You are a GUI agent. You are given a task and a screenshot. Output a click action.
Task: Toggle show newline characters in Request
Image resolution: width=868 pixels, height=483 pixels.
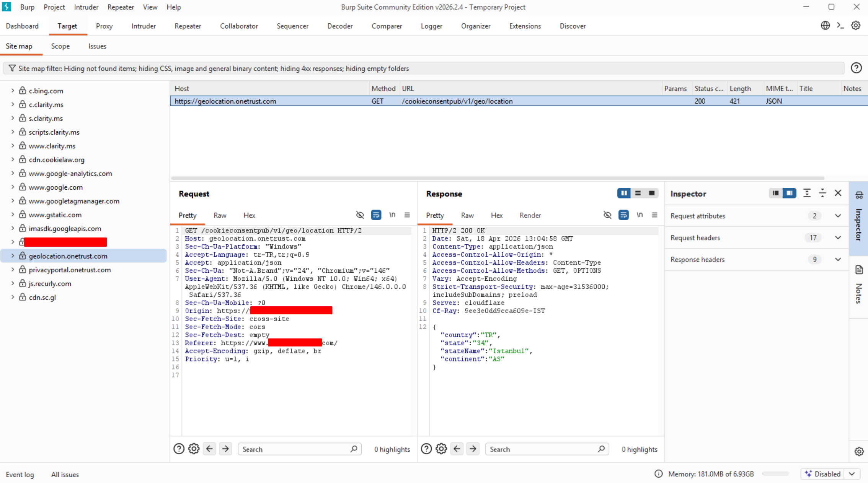click(392, 215)
